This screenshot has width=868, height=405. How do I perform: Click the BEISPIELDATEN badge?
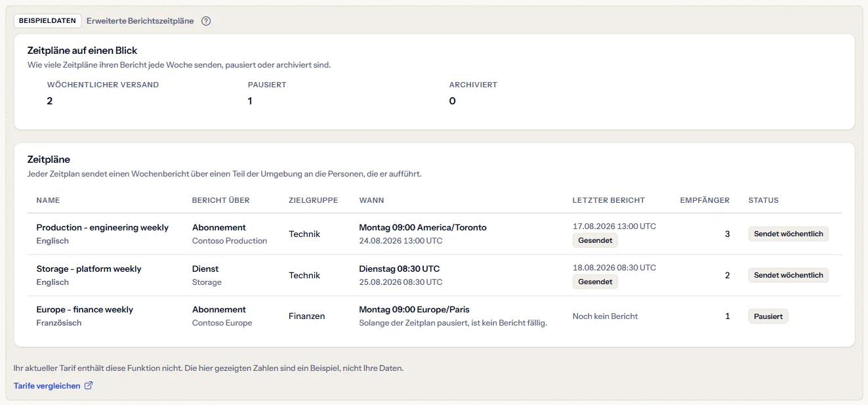point(48,21)
